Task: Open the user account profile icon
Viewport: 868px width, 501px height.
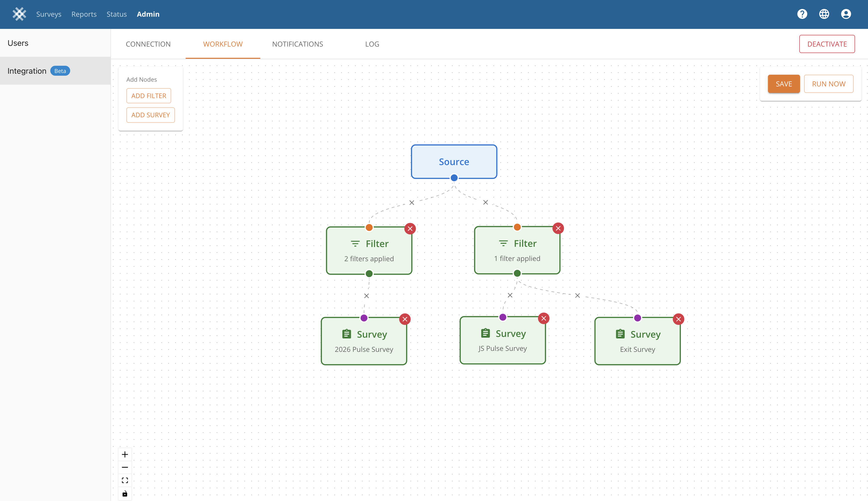Action: pyautogui.click(x=846, y=14)
